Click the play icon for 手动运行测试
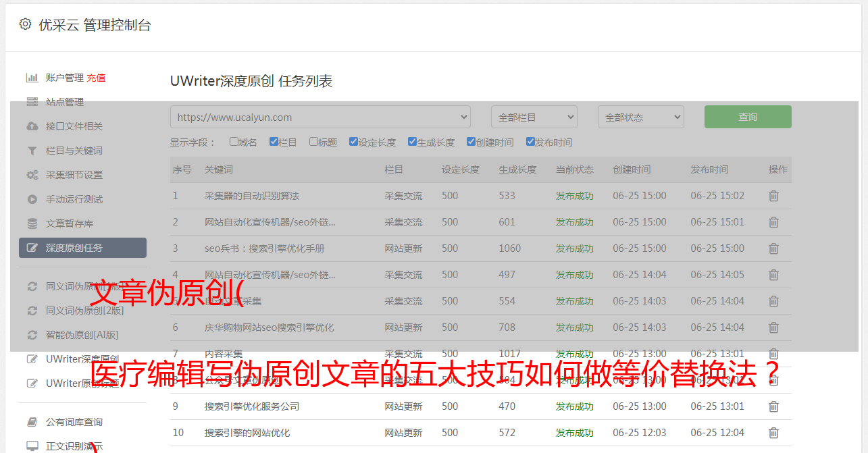 pyautogui.click(x=32, y=199)
